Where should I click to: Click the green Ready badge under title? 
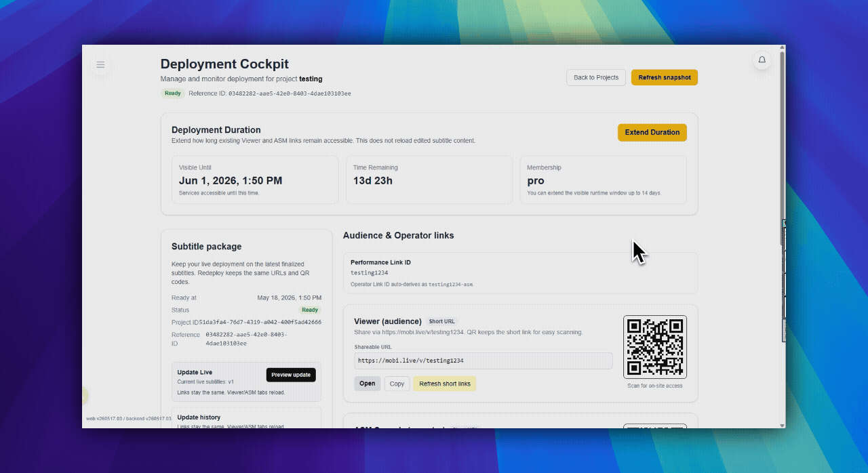[173, 94]
